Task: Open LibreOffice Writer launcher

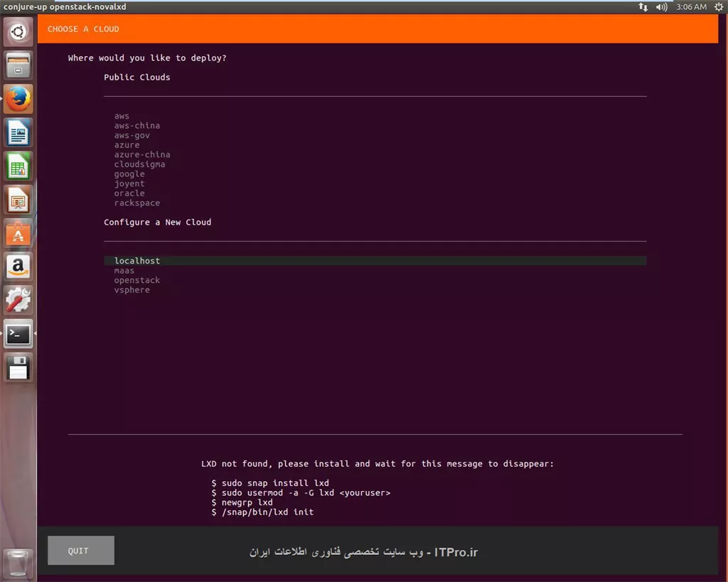Action: [x=18, y=133]
